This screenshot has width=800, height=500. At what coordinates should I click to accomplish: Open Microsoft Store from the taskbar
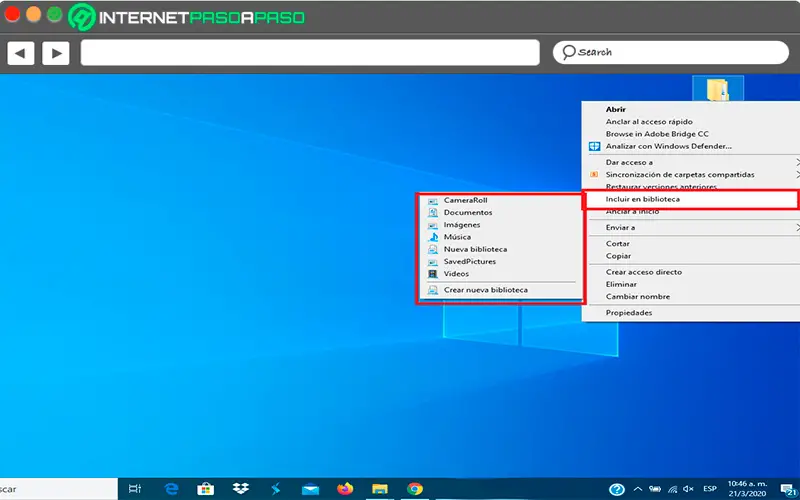pos(206,489)
